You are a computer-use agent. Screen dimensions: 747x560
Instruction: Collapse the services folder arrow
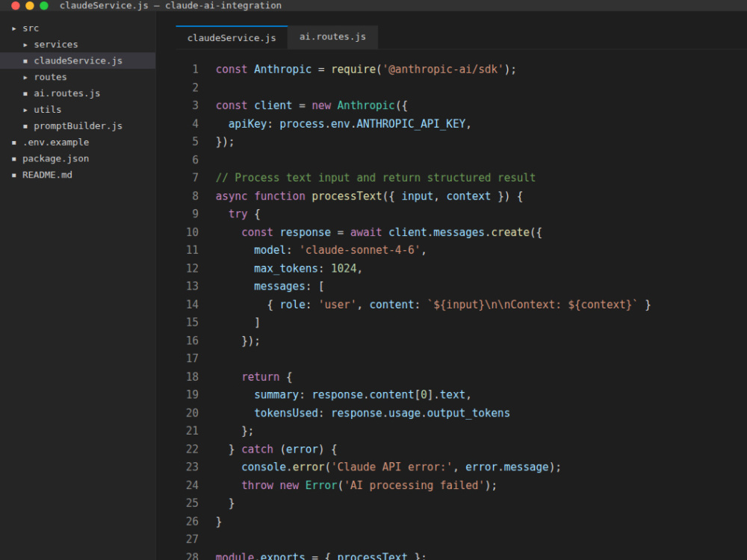25,45
